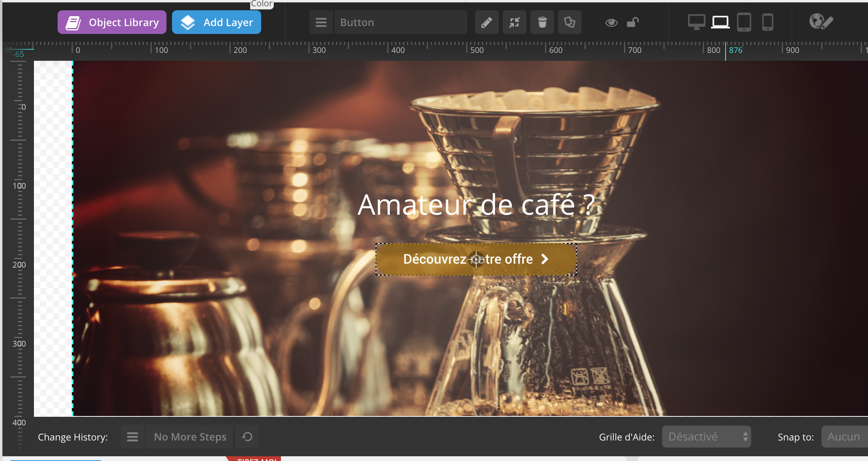
Task: Open the Snap to dropdown
Action: (844, 437)
